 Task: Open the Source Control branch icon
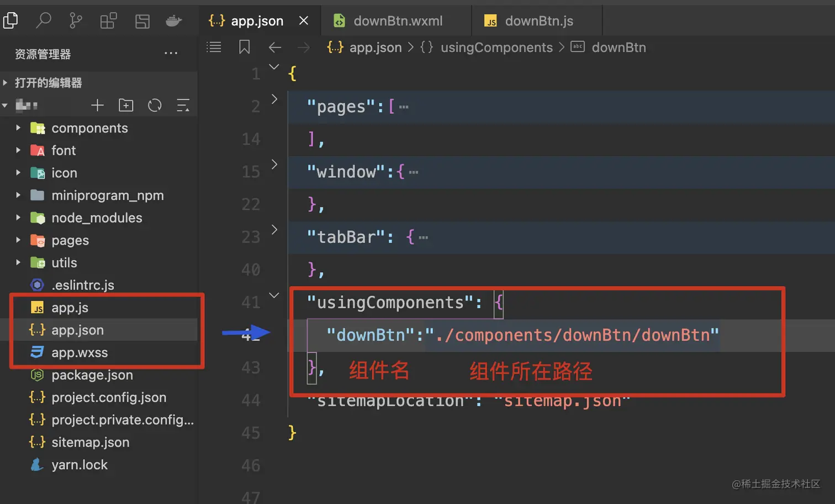pyautogui.click(x=76, y=20)
